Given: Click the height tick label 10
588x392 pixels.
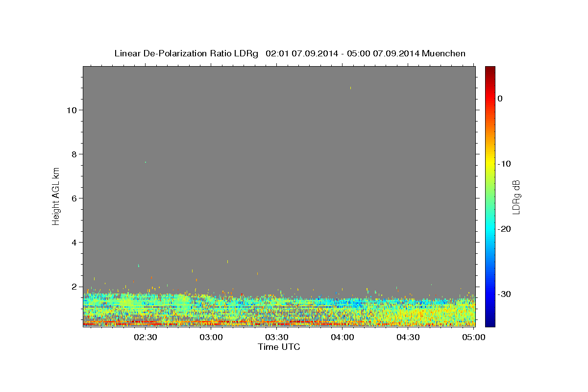Looking at the screenshot, I should [x=72, y=110].
